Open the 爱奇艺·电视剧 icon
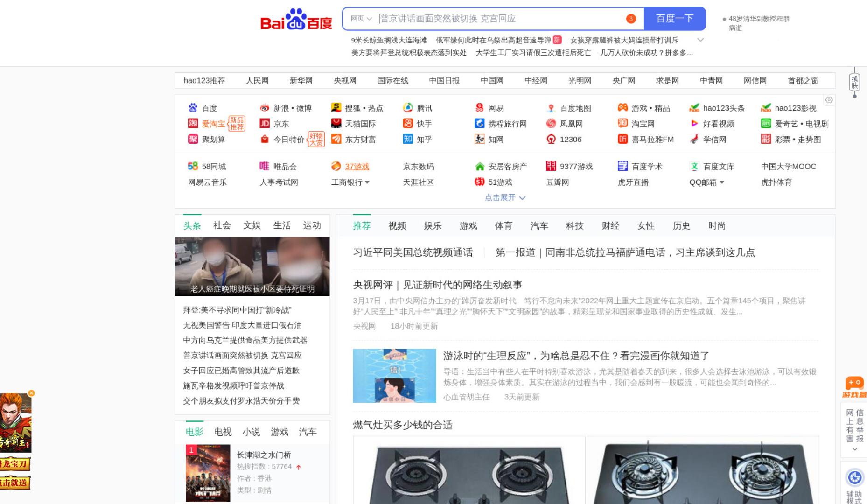Image resolution: width=867 pixels, height=504 pixels. pos(766,123)
